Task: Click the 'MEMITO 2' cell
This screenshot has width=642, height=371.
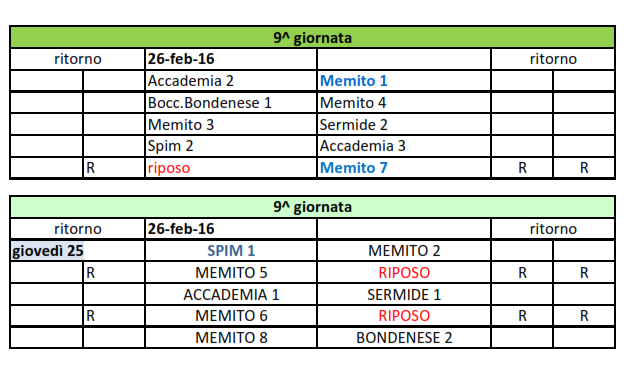Action: point(404,251)
